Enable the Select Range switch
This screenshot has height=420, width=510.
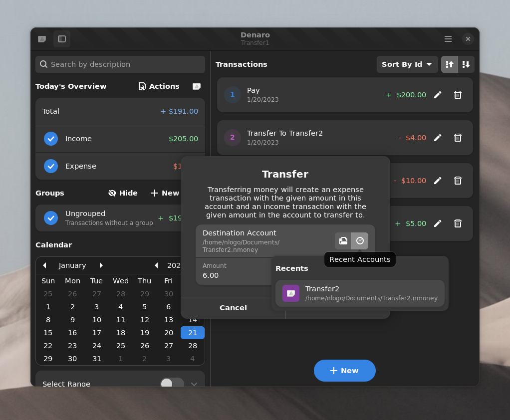point(172,383)
